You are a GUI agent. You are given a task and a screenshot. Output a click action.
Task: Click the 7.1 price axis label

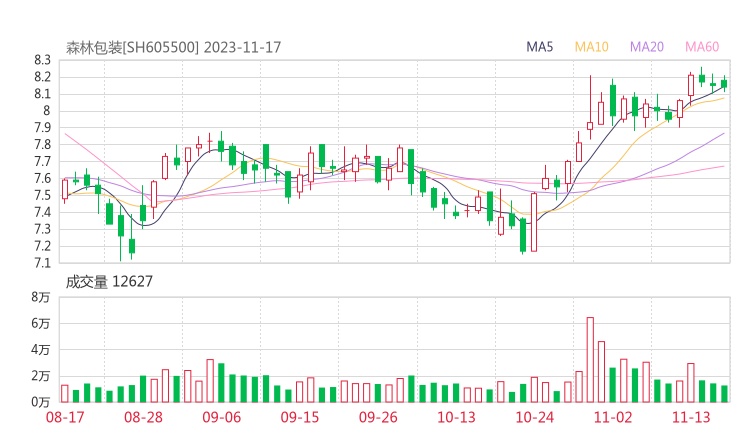(x=42, y=263)
